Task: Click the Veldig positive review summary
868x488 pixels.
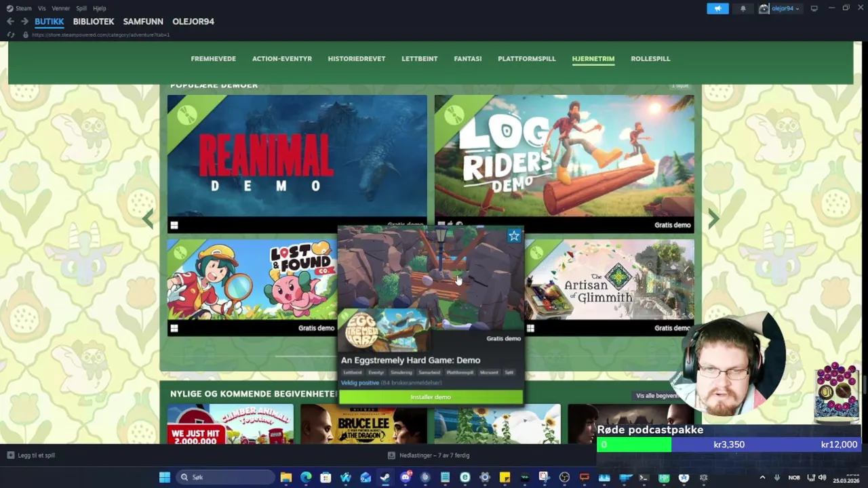Action: click(360, 383)
